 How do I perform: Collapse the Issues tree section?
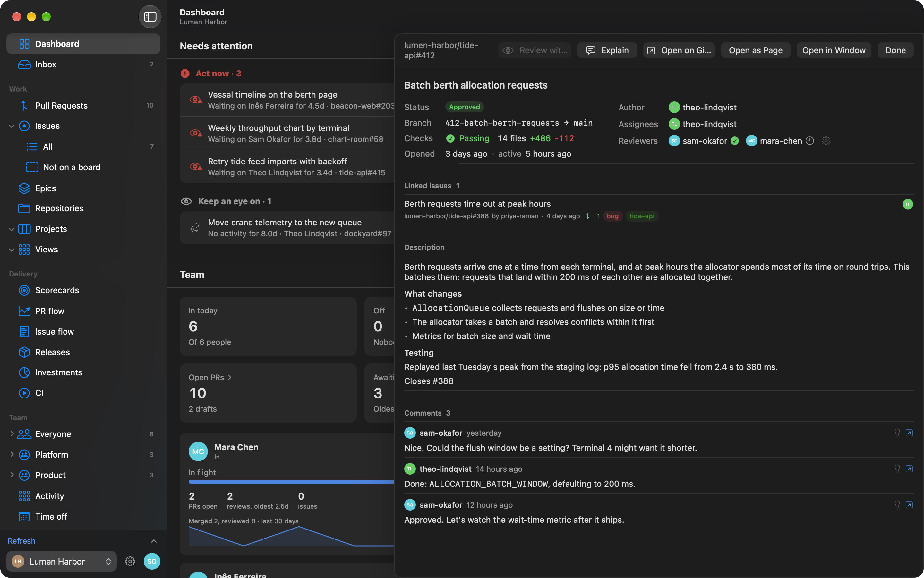pyautogui.click(x=12, y=126)
